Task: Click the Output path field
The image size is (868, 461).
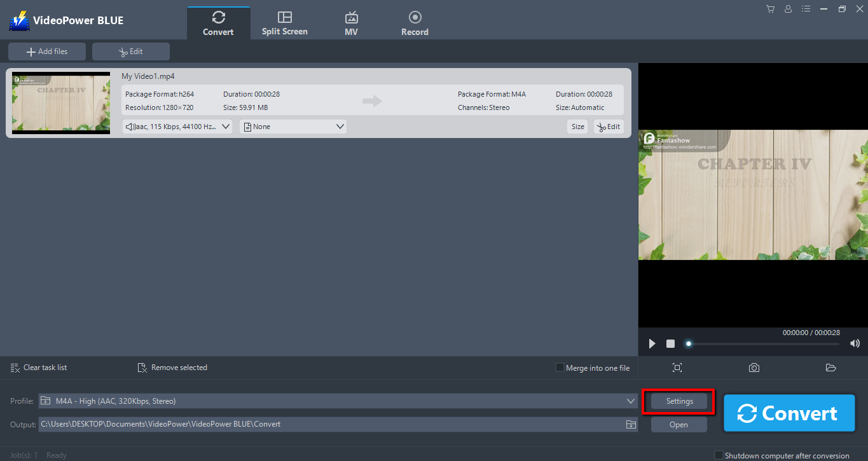Action: [x=332, y=424]
